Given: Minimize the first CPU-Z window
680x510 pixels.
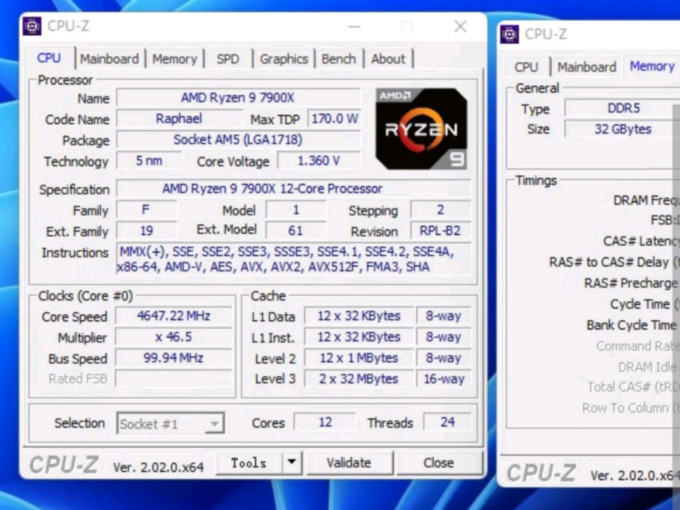Looking at the screenshot, I should coord(354,27).
